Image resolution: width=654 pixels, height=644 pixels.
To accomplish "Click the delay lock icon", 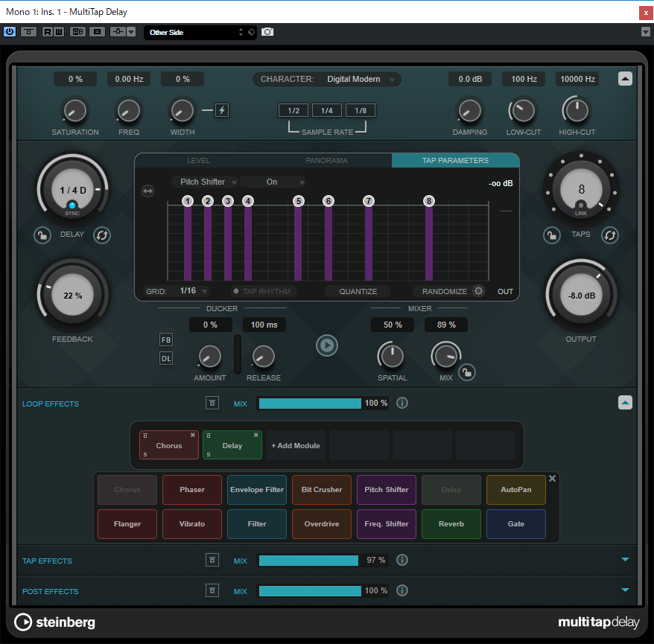I will tap(42, 235).
